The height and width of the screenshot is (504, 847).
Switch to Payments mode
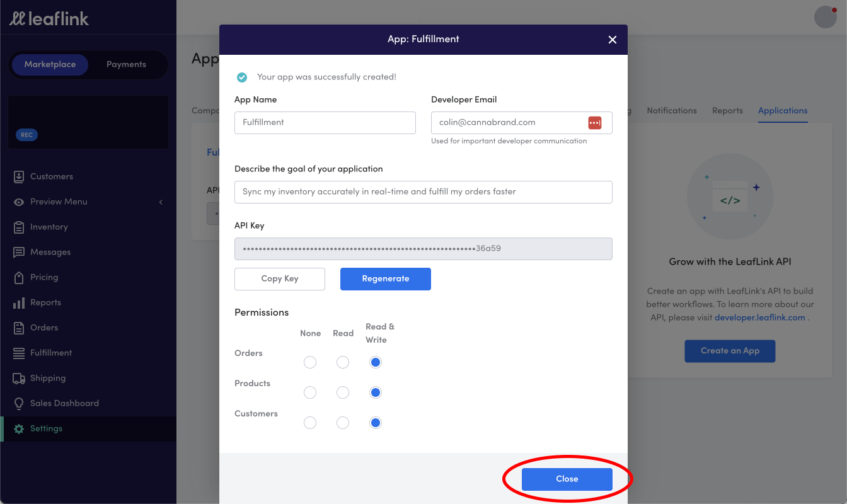coord(126,64)
